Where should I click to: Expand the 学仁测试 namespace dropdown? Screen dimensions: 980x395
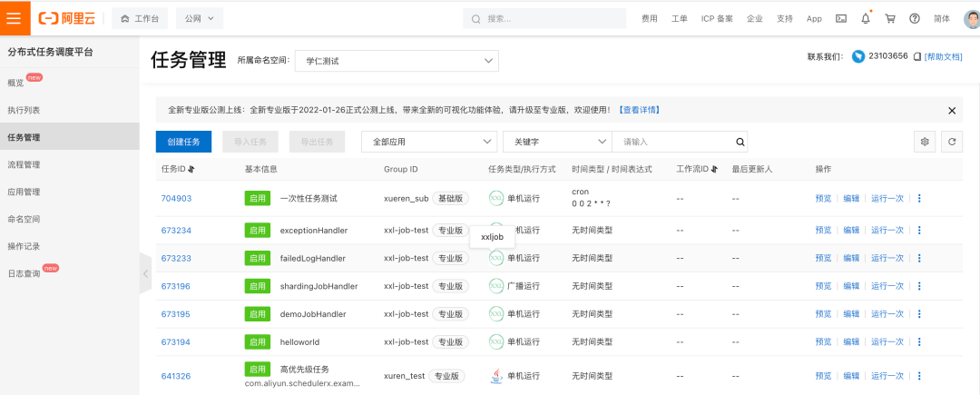point(397,61)
